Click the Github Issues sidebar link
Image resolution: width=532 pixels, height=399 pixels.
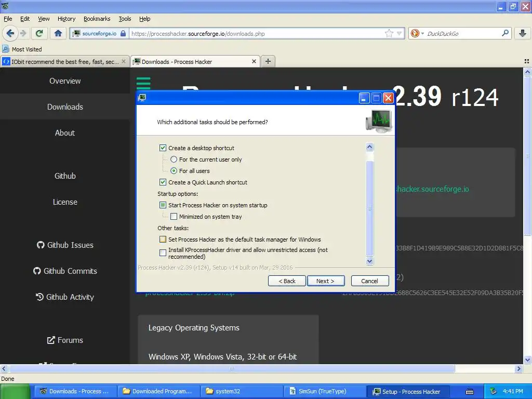[x=65, y=245]
